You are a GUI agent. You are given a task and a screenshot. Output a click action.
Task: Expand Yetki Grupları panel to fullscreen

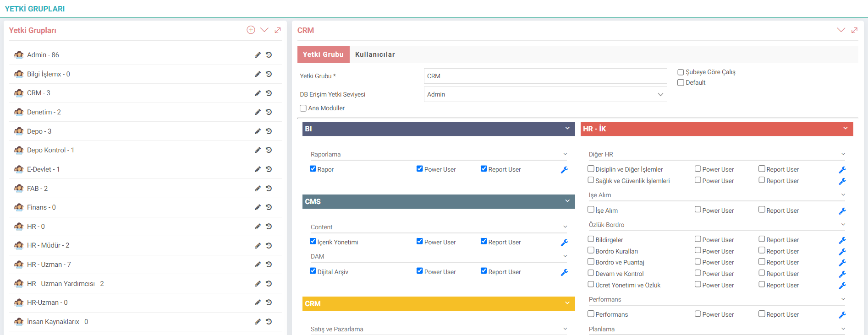(278, 30)
